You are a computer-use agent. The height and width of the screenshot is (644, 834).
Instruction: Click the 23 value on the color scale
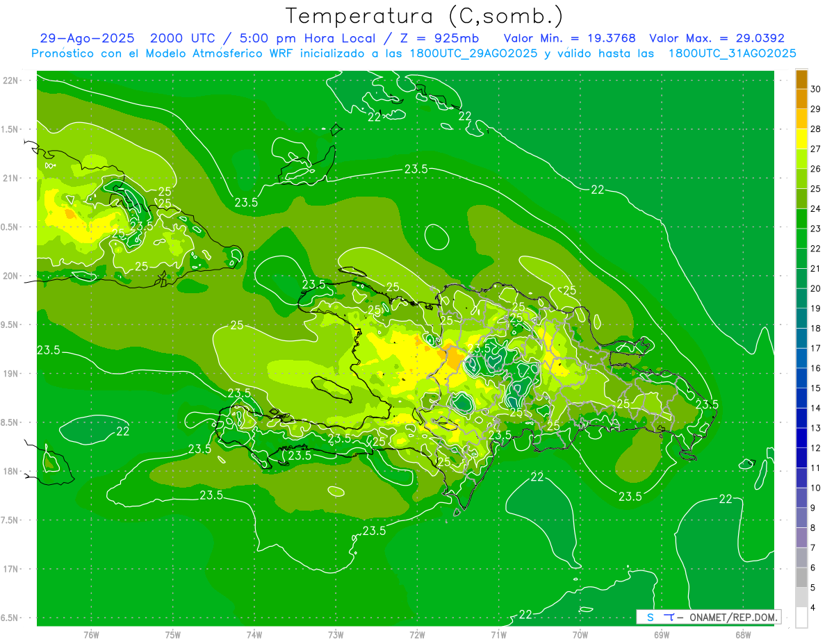816,229
